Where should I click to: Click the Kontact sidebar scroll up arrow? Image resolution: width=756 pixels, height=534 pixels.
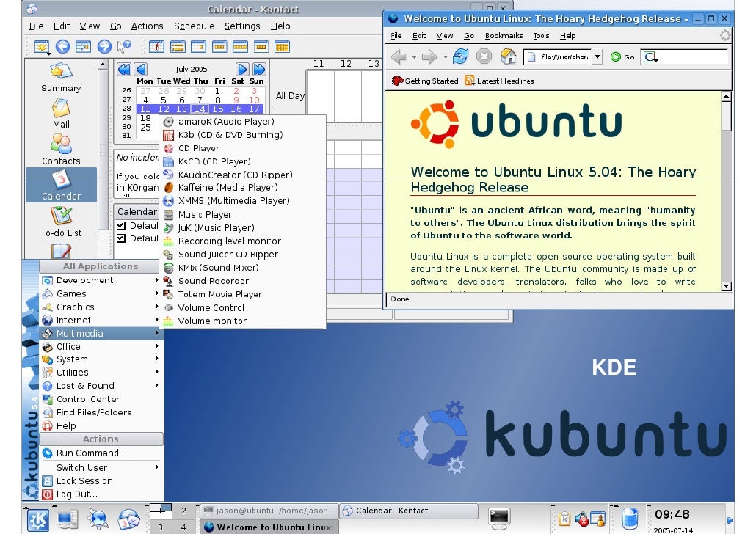point(102,65)
